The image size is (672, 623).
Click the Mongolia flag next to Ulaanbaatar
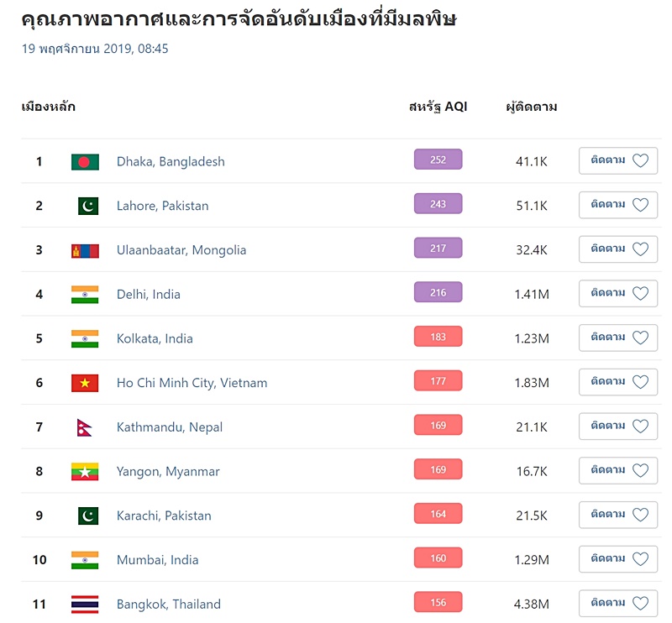tap(85, 251)
